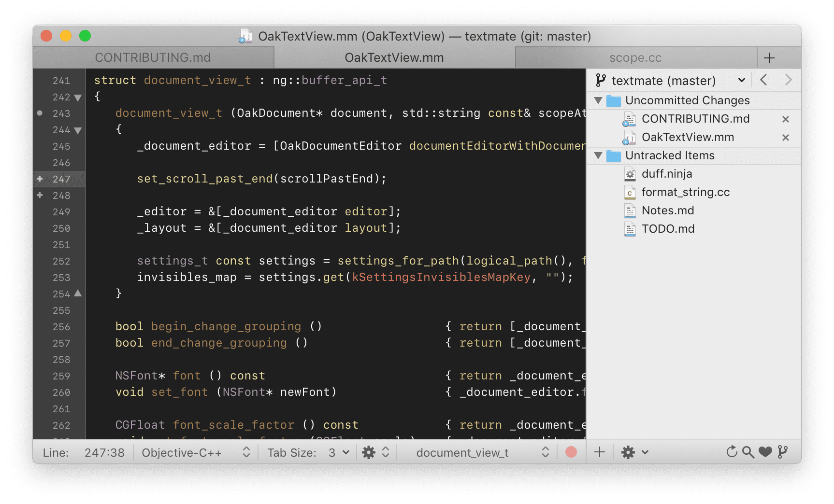
Task: Click the change marker on line 247
Action: coord(40,179)
